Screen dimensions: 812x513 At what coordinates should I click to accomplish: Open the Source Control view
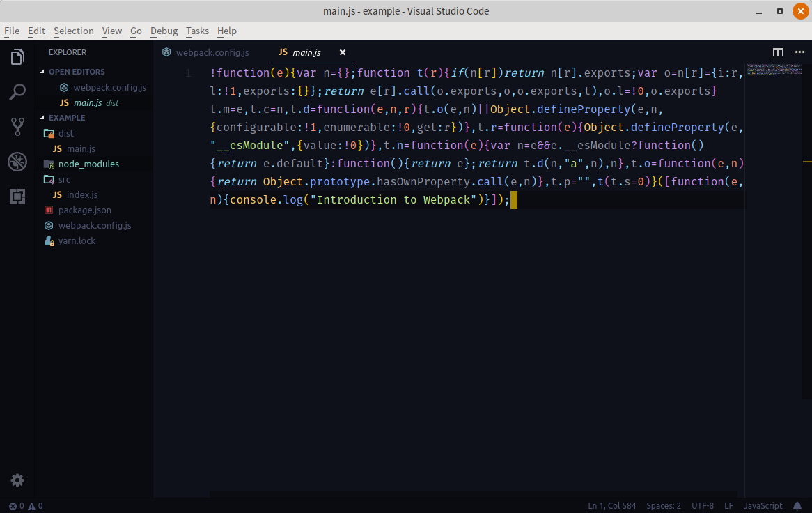(17, 127)
